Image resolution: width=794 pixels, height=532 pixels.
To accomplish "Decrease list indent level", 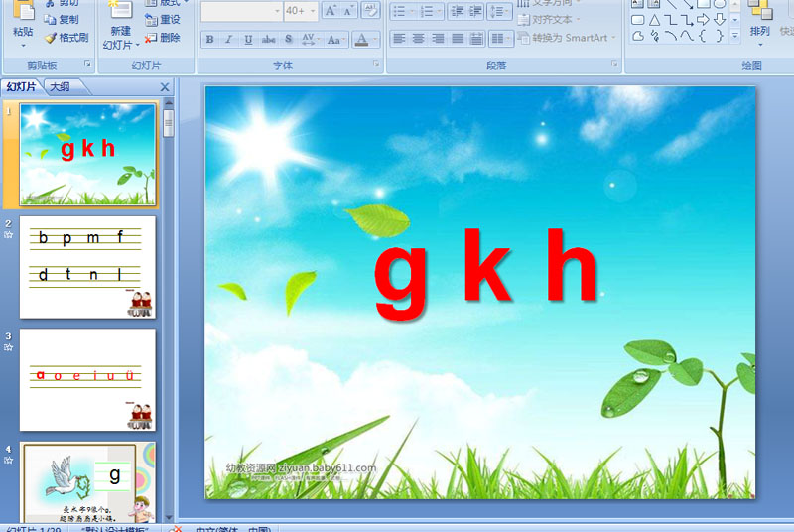I will [x=457, y=11].
